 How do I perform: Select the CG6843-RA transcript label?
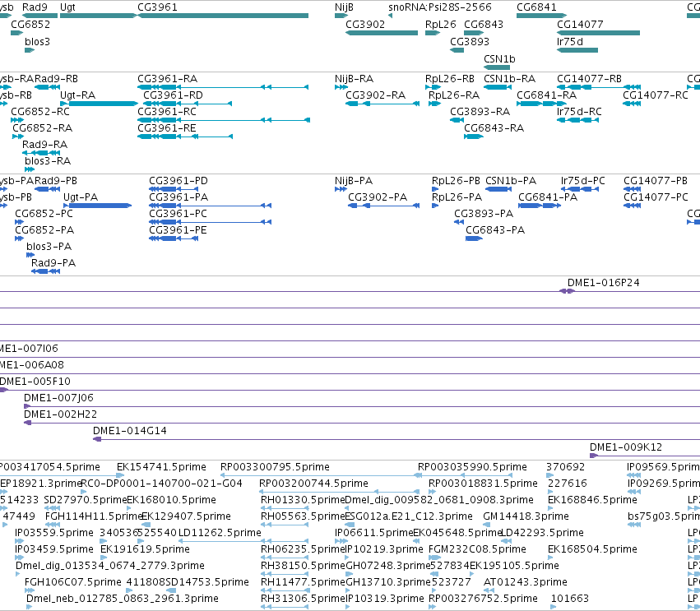494,128
